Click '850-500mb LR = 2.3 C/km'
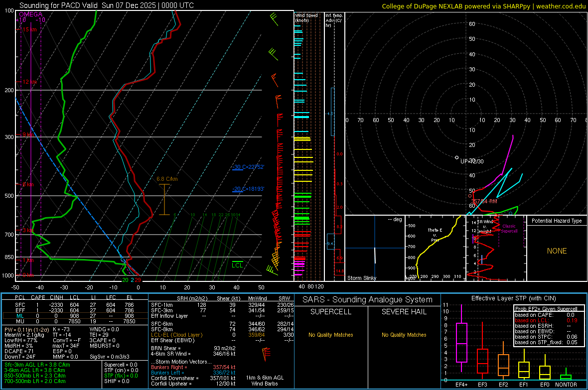Viewport: 588px width, 390px height. 35,376
